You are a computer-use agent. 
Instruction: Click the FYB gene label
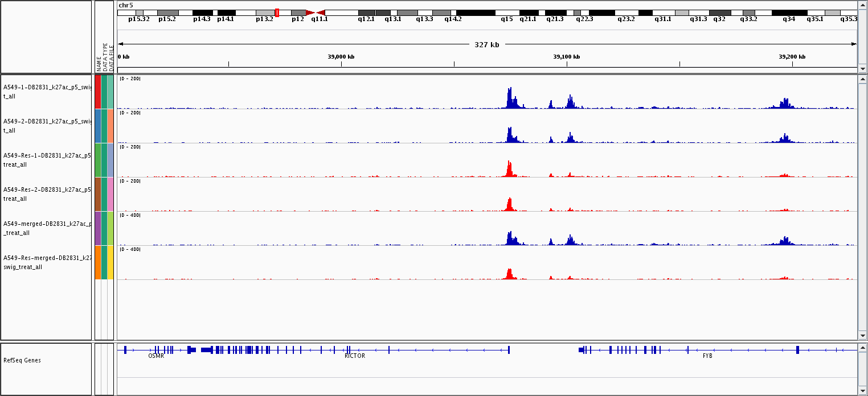pyautogui.click(x=707, y=356)
